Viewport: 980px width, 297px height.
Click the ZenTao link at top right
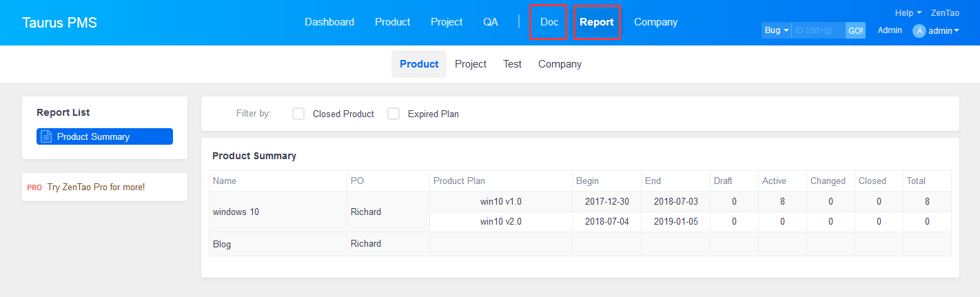(x=945, y=13)
